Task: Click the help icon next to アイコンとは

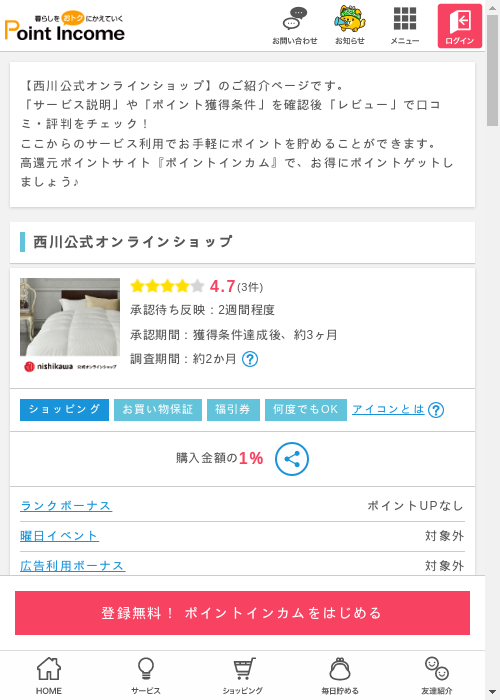Action: point(436,410)
